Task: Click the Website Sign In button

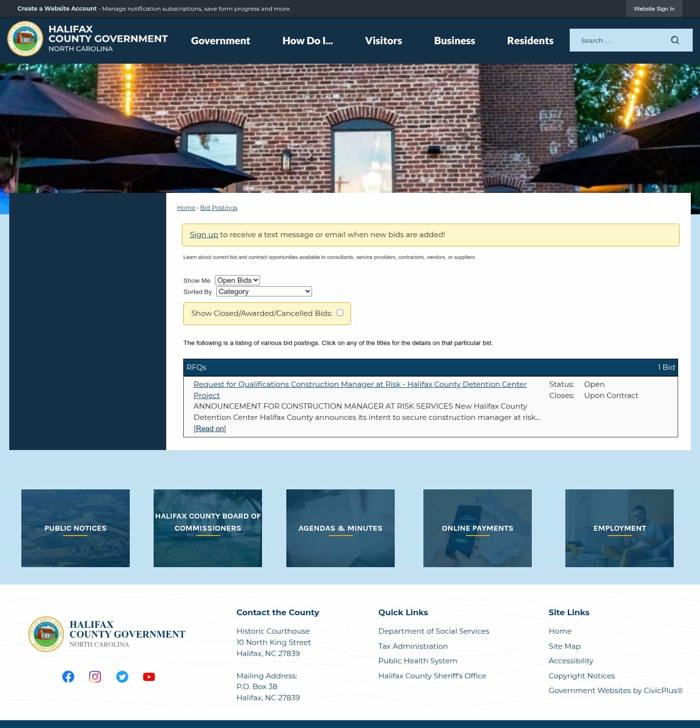Action: (x=654, y=9)
